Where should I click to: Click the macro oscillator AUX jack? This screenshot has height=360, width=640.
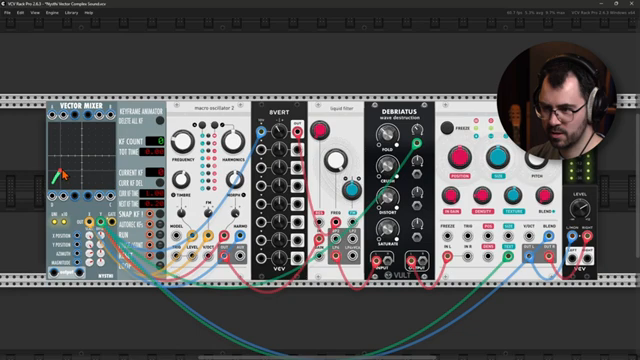click(x=240, y=256)
